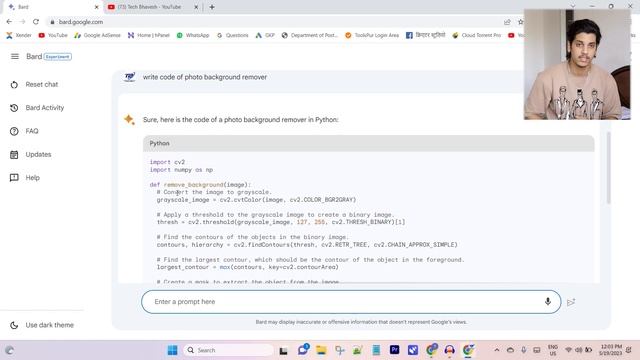Open Bard Activity from the sidebar

tap(37, 108)
